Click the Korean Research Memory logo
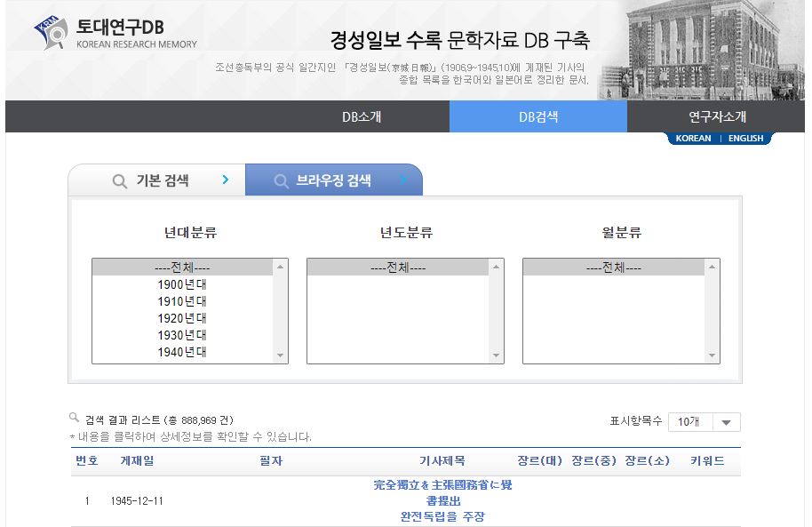The height and width of the screenshot is (527, 812). [115, 33]
